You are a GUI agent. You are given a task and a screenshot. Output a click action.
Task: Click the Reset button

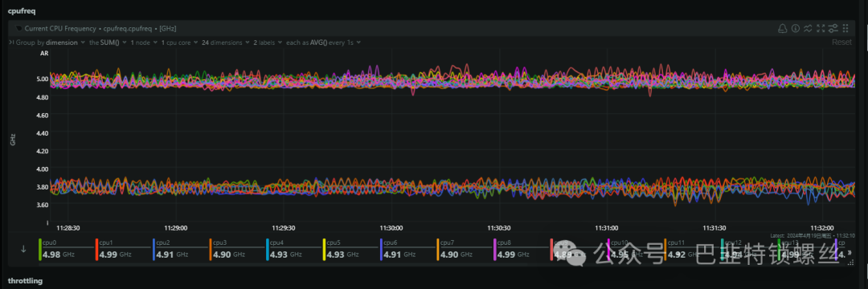841,42
